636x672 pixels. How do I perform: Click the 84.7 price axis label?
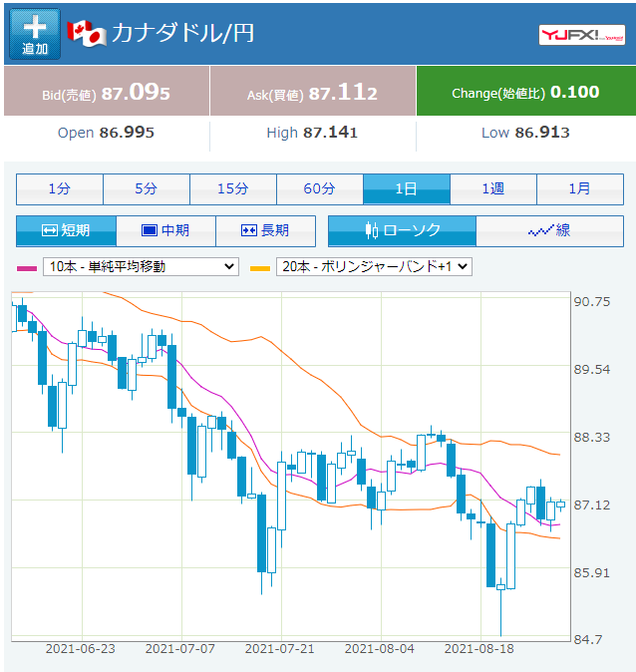pyautogui.click(x=587, y=639)
